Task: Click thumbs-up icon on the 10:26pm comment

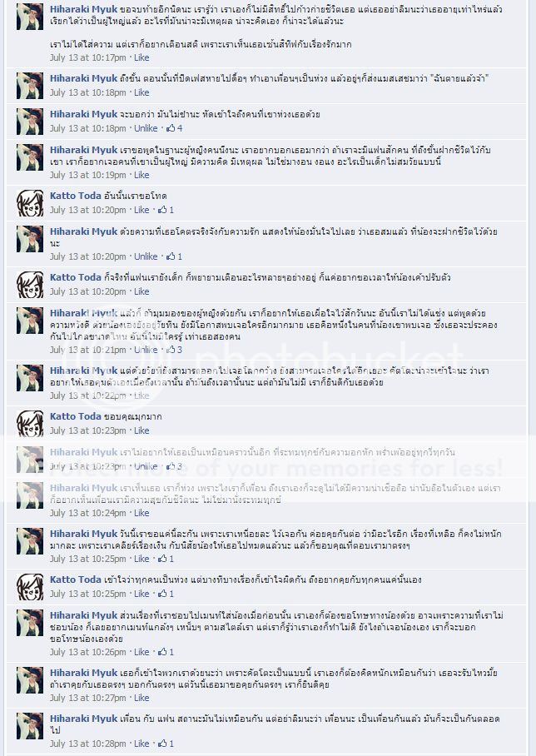Action: point(162,652)
